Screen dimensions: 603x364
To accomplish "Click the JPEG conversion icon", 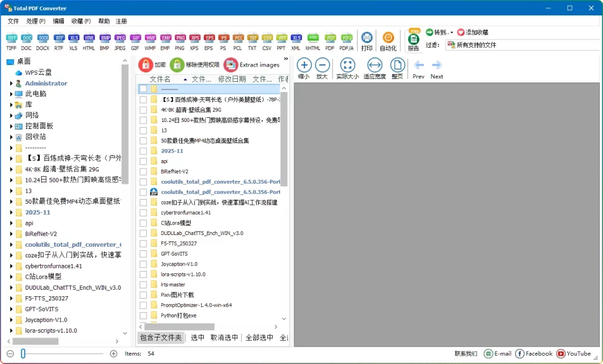I will (x=120, y=38).
